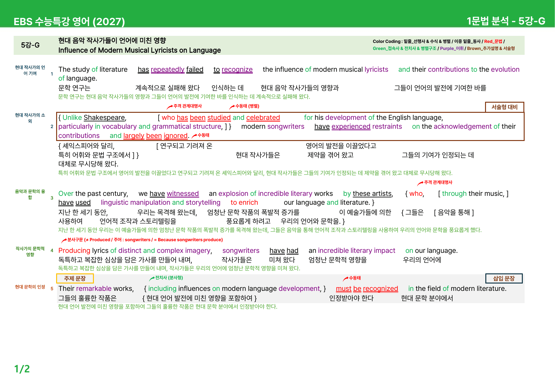Click the green translation starting '지난 한 세기 동안 우리는'
The width and height of the screenshot is (555, 392).
[x=270, y=230]
